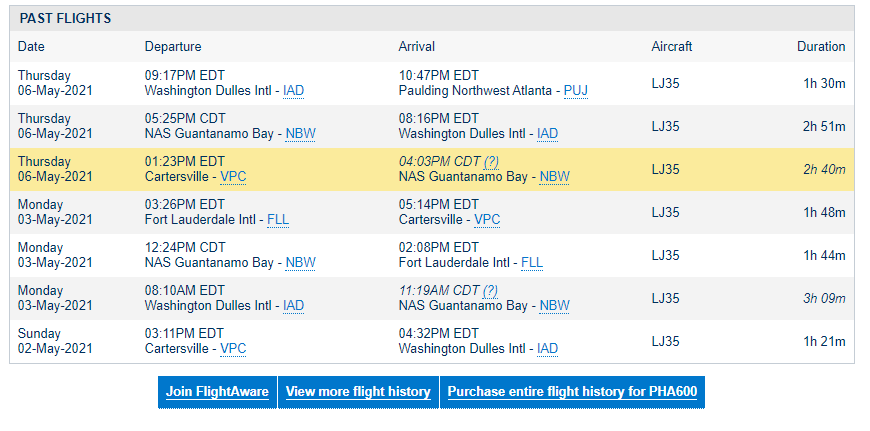Open the PUJ arrival airport link

click(575, 90)
